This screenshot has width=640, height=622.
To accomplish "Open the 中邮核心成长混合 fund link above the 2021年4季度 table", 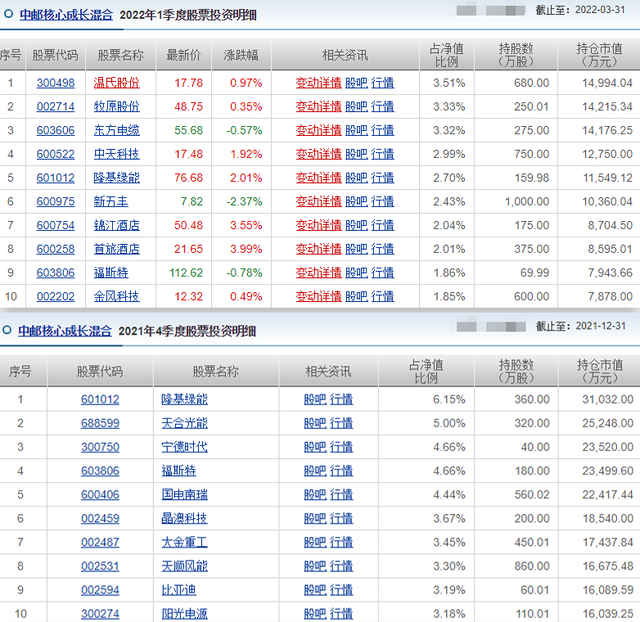I will (x=65, y=331).
